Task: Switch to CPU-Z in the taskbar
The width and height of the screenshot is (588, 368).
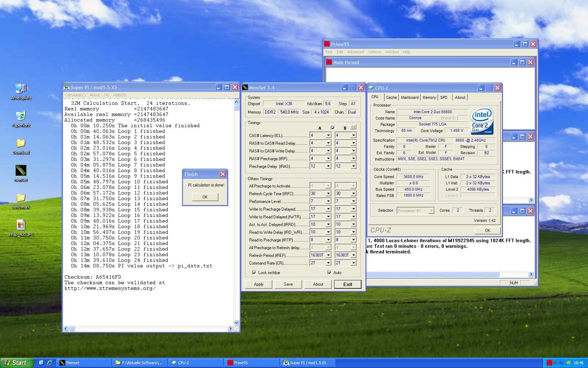Action: tap(196, 363)
